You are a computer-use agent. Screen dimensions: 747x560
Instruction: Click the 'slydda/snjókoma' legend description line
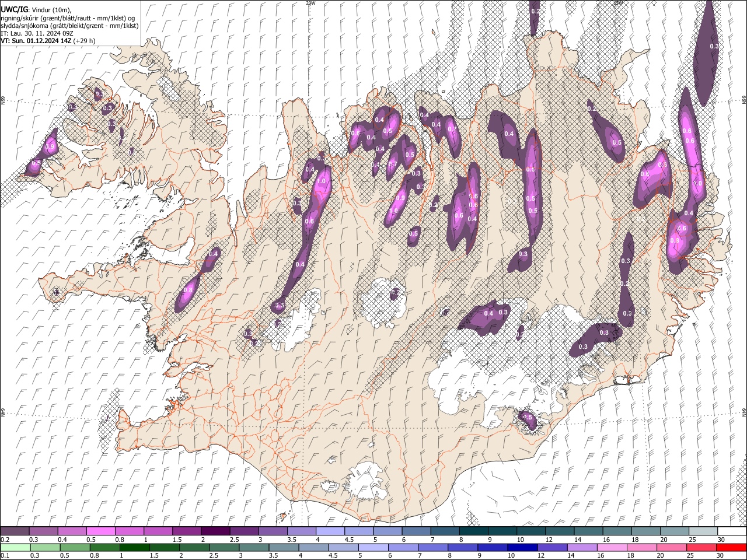point(69,26)
